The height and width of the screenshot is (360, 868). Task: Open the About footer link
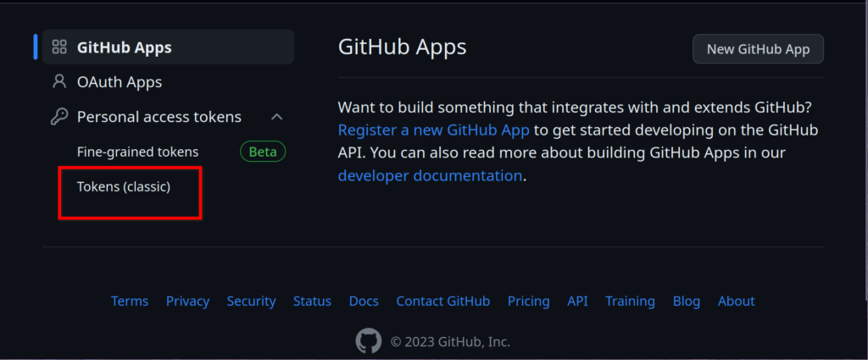coord(737,301)
